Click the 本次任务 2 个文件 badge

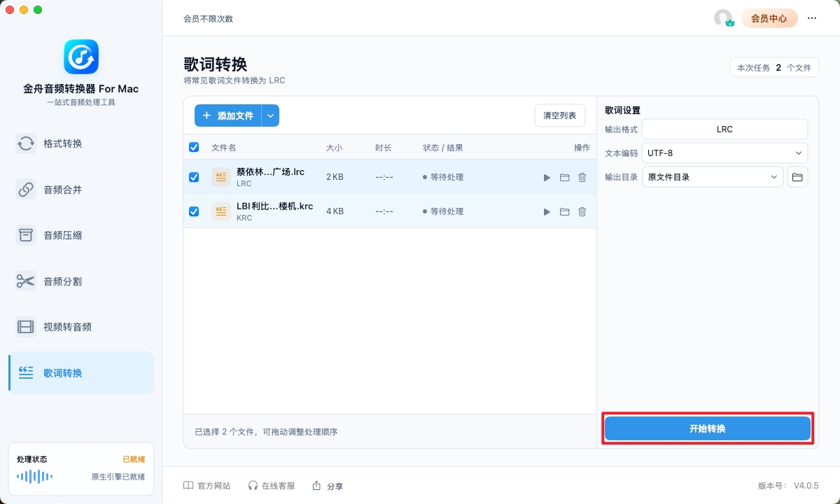(x=774, y=68)
